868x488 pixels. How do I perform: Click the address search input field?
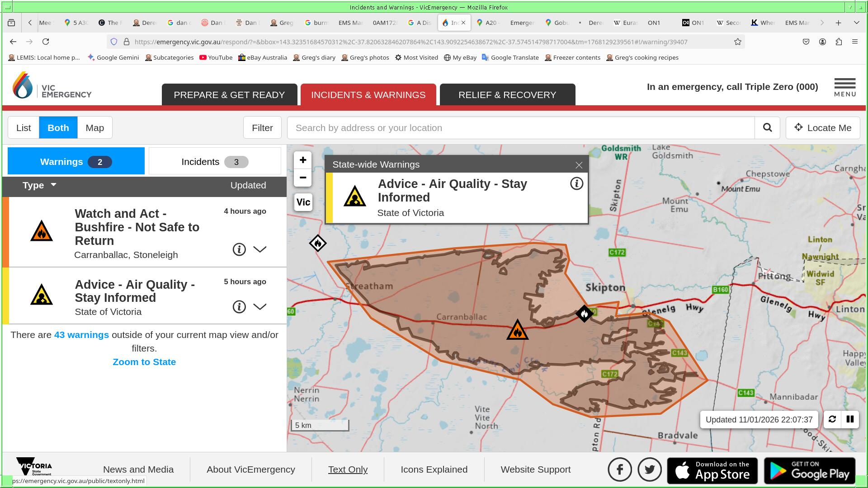tap(520, 128)
